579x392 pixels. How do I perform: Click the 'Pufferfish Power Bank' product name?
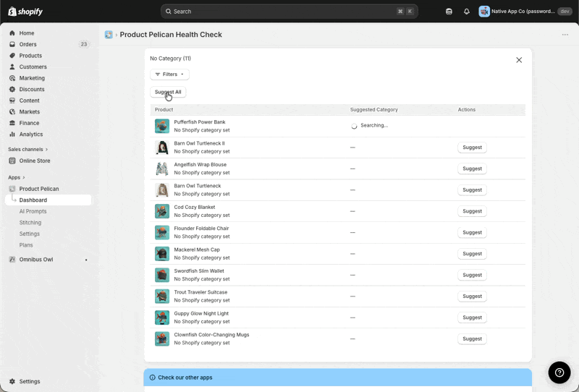coord(200,122)
